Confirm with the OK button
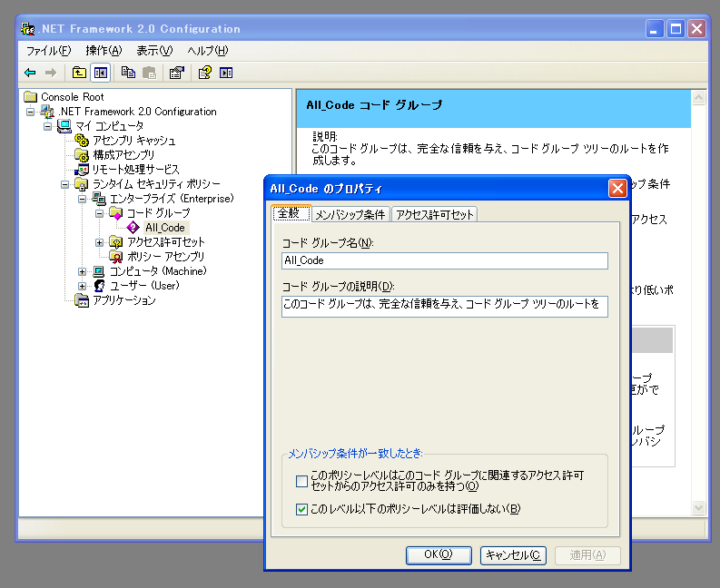This screenshot has height=588, width=720. [439, 555]
